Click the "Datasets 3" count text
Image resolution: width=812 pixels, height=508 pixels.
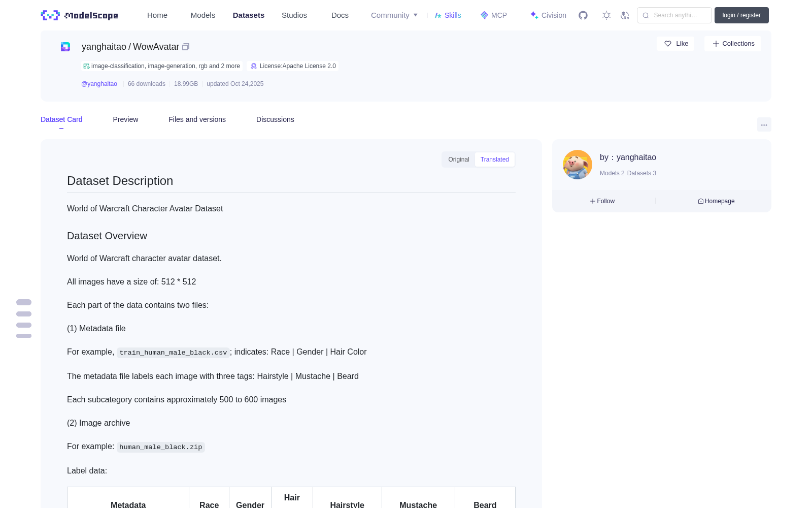pos(641,173)
